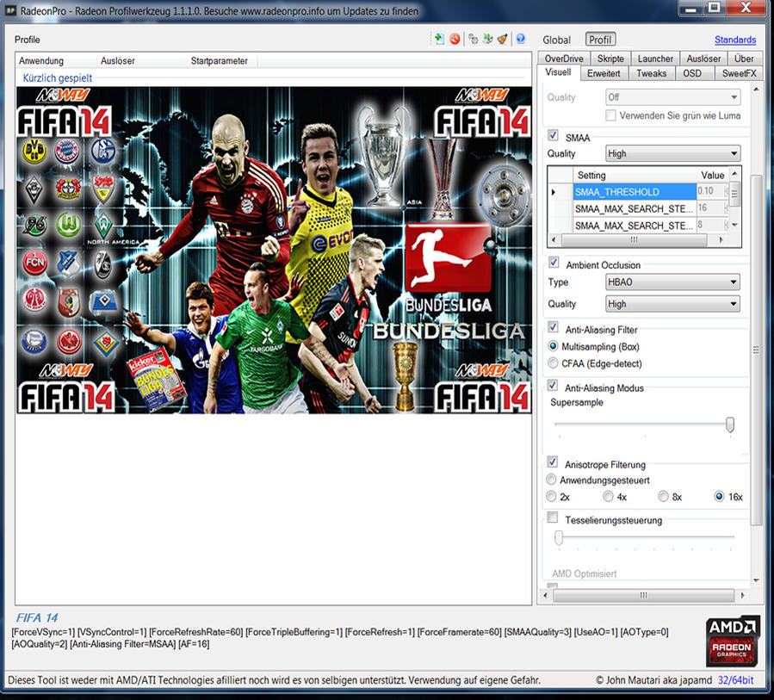Open the SweetFX tab
Image resolution: width=774 pixels, height=700 pixels.
tap(739, 73)
